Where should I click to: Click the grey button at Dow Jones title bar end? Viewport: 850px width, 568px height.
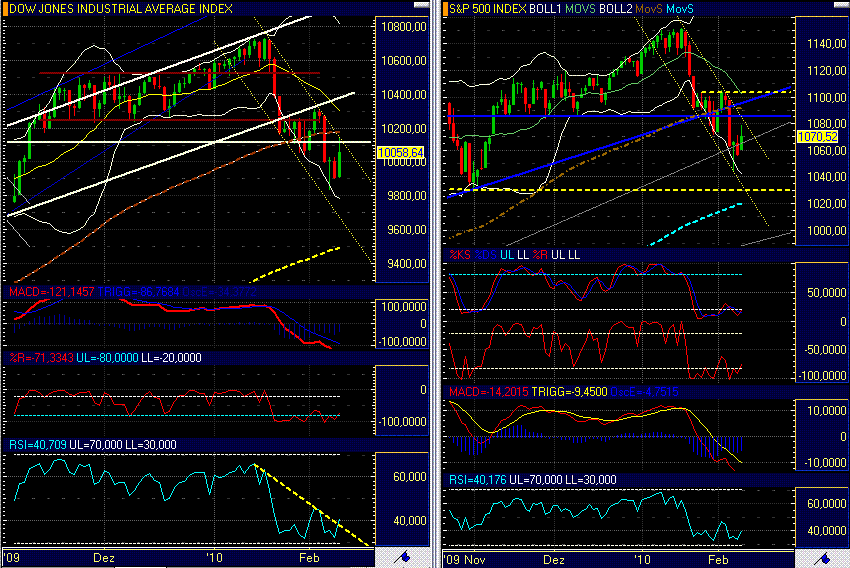(421, 5)
